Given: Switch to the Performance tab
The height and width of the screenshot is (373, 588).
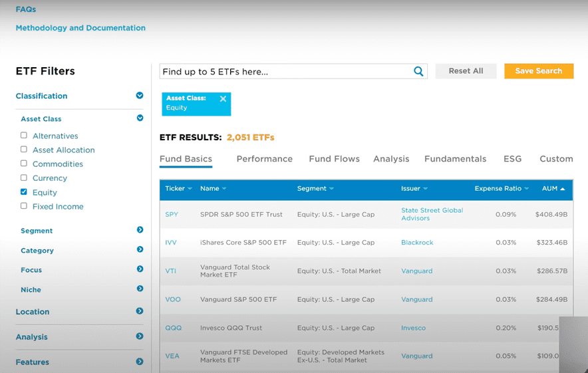Looking at the screenshot, I should 264,159.
